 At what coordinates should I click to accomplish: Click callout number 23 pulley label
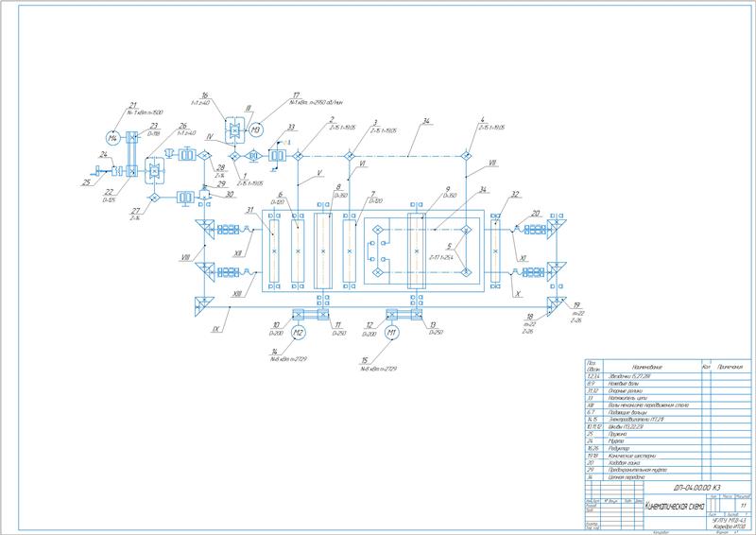[x=153, y=126]
